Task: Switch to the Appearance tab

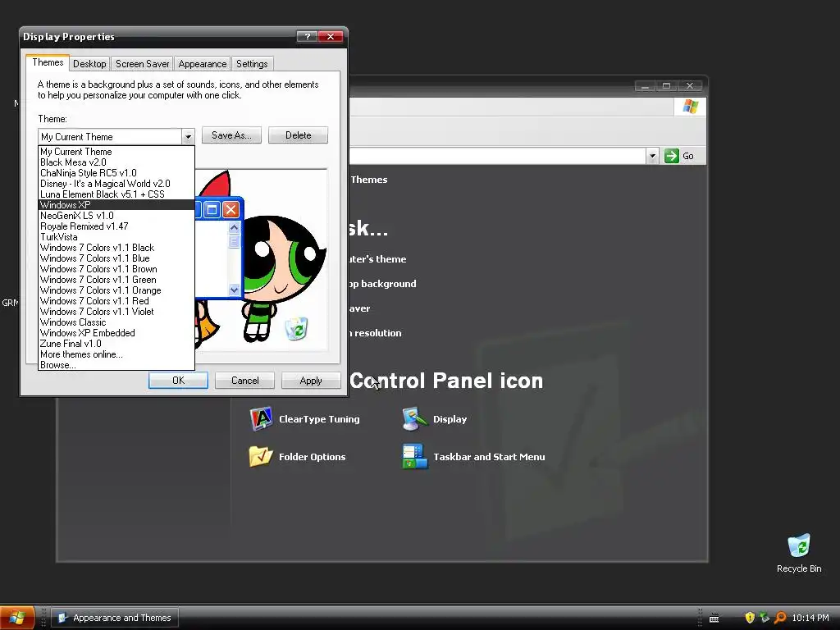Action: 203,64
